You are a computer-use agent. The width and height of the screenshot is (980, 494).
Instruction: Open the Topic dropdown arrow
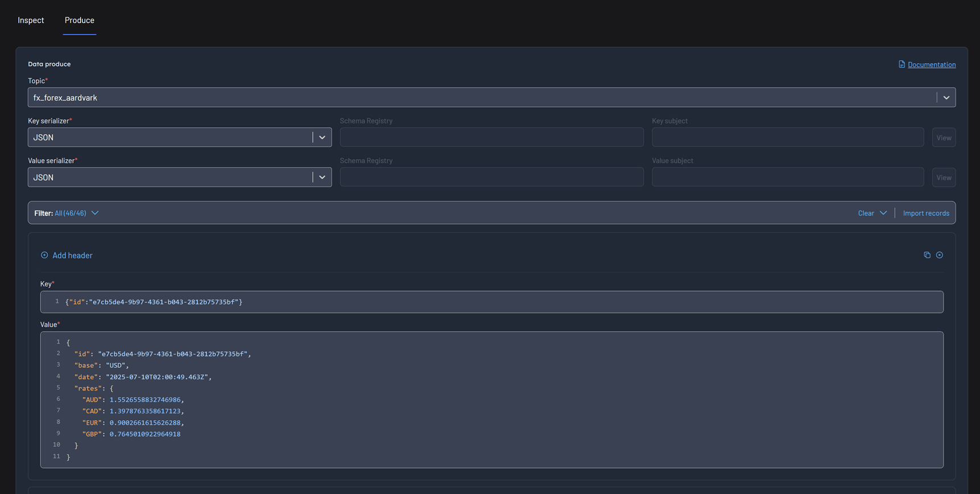pyautogui.click(x=946, y=98)
